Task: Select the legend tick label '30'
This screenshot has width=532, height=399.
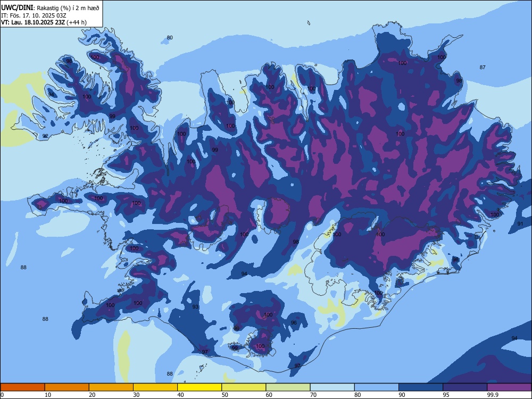Action: [136, 395]
